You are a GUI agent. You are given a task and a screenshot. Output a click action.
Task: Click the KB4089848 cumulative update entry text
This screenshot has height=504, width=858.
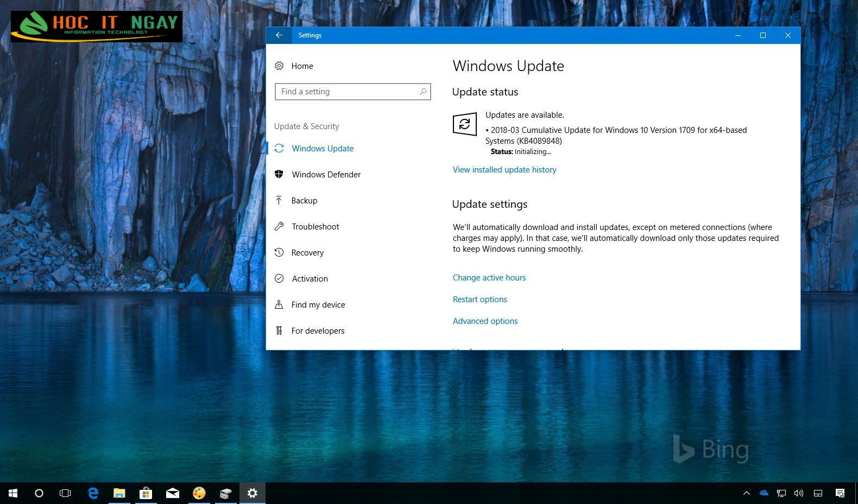click(x=616, y=136)
